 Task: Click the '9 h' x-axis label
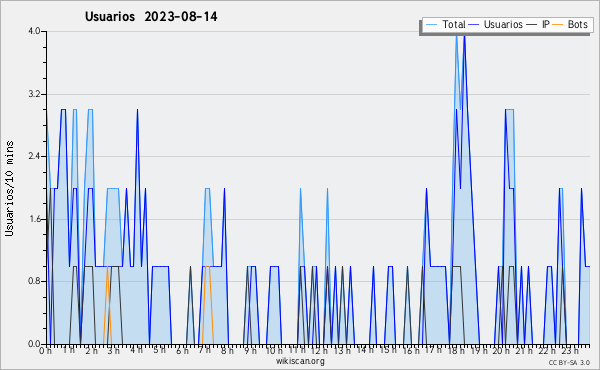point(250,351)
